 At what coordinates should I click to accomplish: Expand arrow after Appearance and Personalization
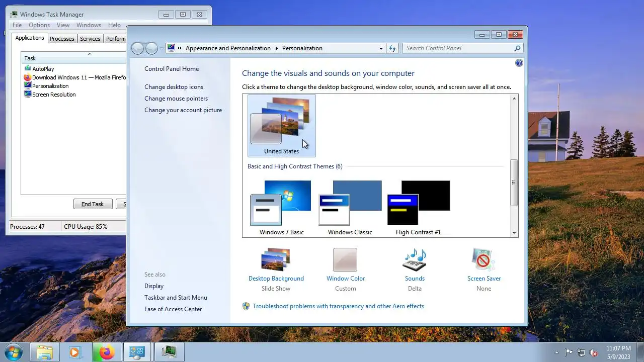pos(276,48)
